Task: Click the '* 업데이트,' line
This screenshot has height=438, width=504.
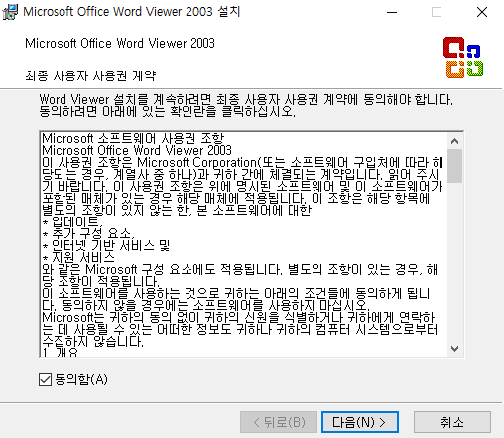Action: click(72, 221)
